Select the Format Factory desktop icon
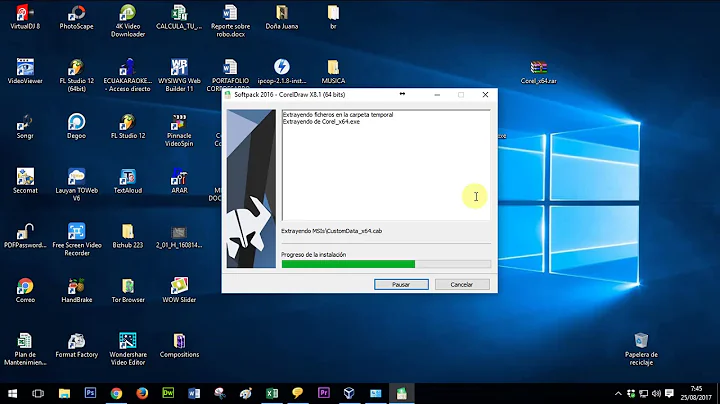 77,345
